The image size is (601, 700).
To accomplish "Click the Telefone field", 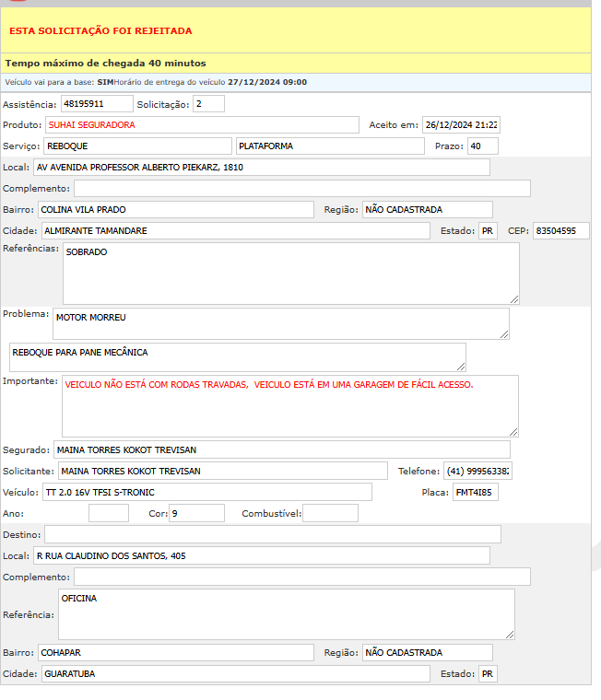I will pyautogui.click(x=477, y=471).
